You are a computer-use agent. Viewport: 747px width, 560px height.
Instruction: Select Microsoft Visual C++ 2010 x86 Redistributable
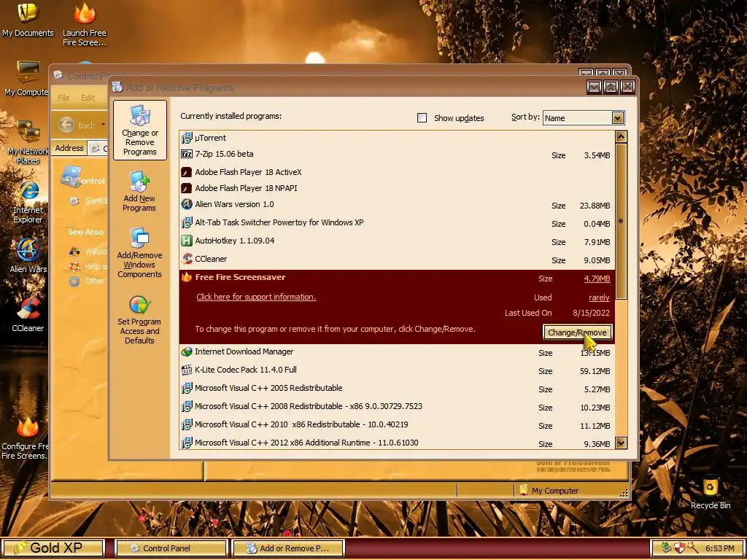[397, 425]
